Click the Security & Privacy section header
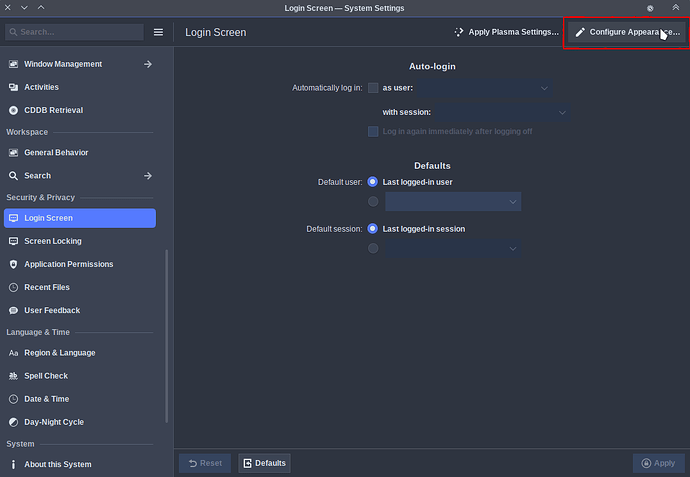Image resolution: width=690 pixels, height=477 pixels. click(40, 198)
